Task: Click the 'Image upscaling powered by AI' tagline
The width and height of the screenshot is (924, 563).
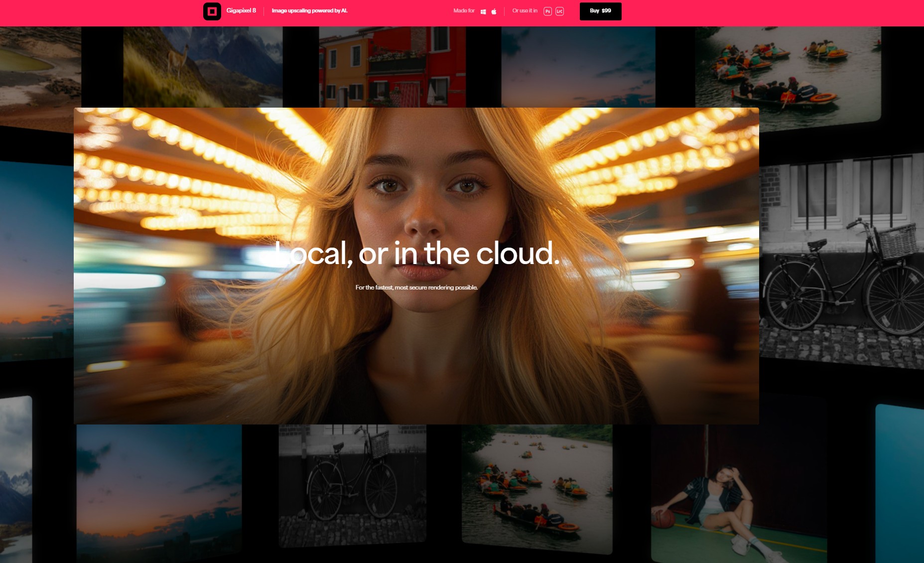Action: click(x=309, y=10)
